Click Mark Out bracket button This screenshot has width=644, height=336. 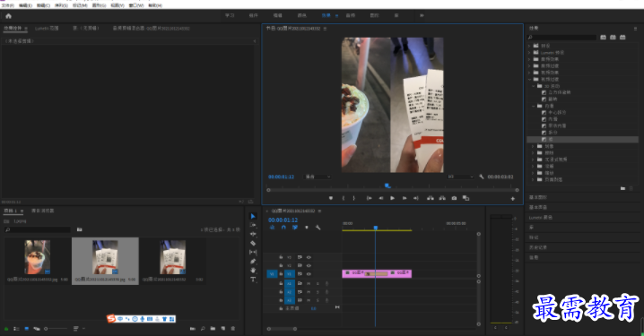point(353,198)
